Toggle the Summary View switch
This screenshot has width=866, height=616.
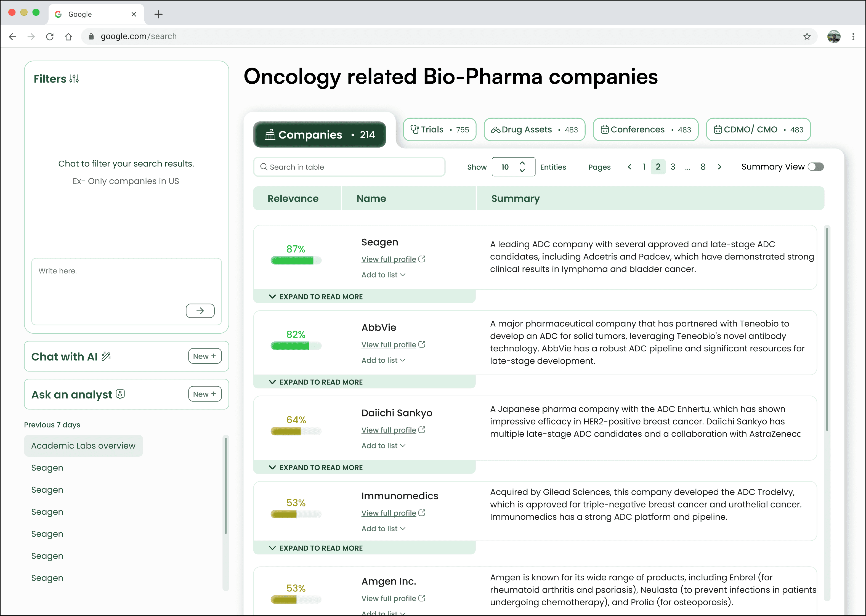(x=815, y=167)
